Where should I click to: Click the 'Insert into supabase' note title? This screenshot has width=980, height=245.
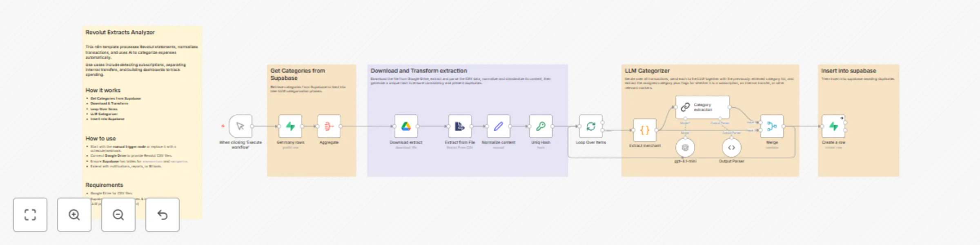coord(849,71)
